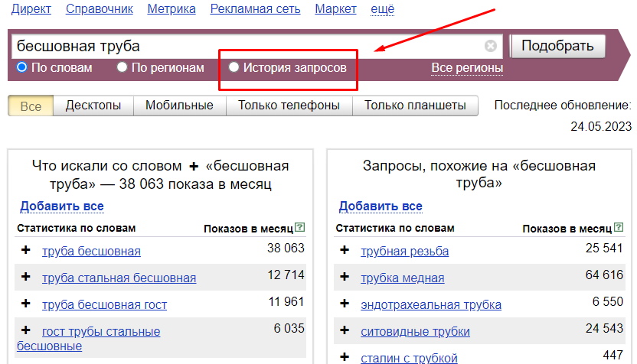The image size is (637, 364).
Task: Open the 'ситовидные трубки' query link
Action: 415,332
